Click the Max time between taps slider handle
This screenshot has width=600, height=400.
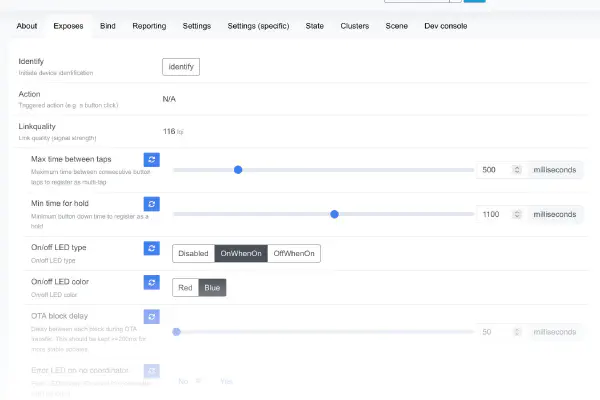coord(238,170)
